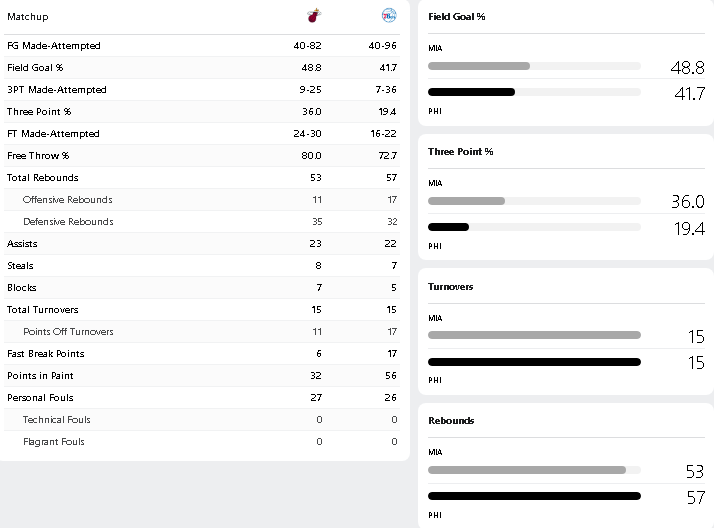This screenshot has width=714, height=528.
Task: Select the Offensive Rebounds sub-row label
Action: coord(67,200)
